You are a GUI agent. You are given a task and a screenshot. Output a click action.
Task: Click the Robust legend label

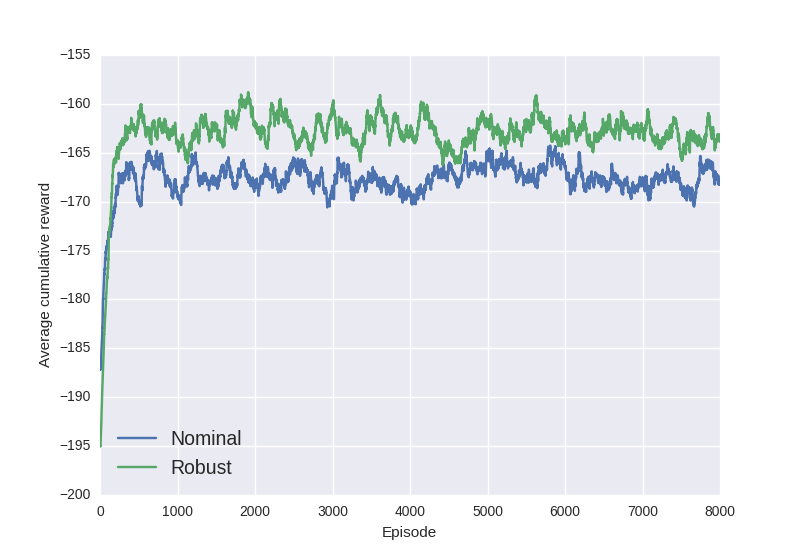click(201, 467)
